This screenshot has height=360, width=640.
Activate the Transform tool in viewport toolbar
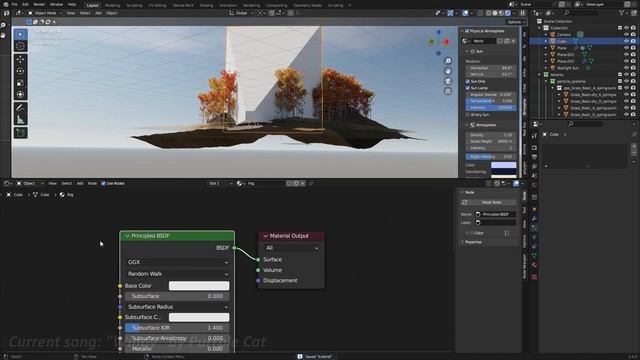click(x=20, y=95)
